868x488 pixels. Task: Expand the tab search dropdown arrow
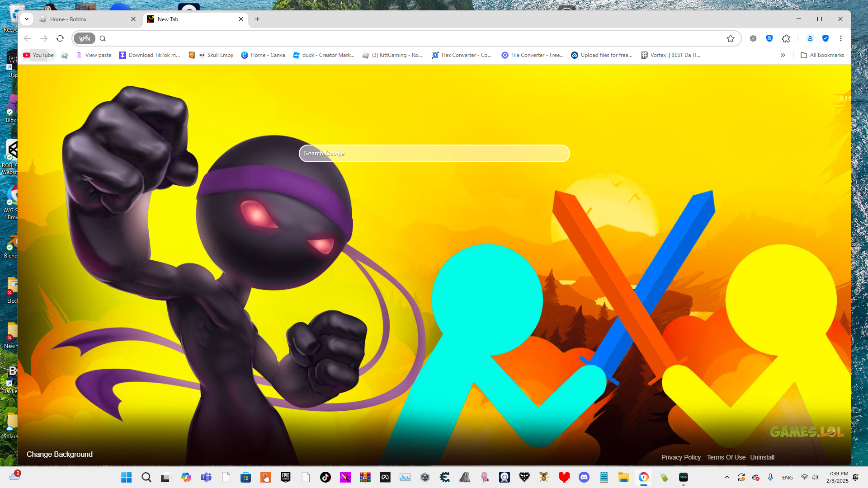point(27,19)
